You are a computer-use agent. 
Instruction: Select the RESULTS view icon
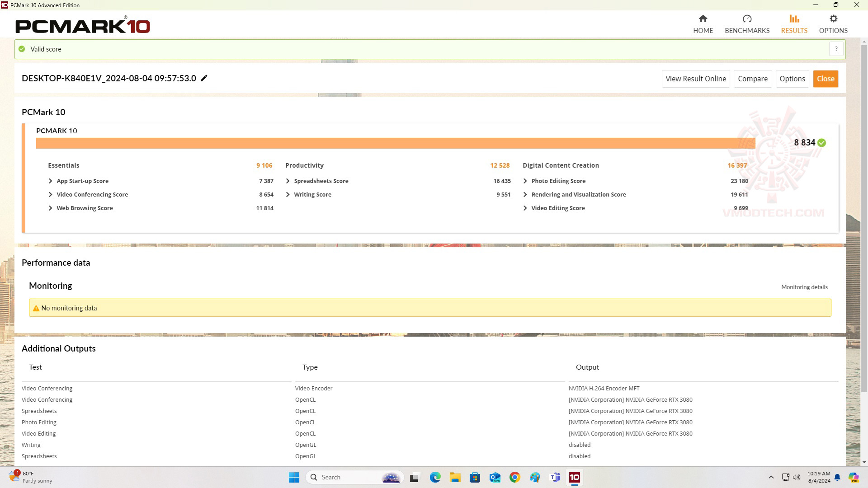pos(793,19)
